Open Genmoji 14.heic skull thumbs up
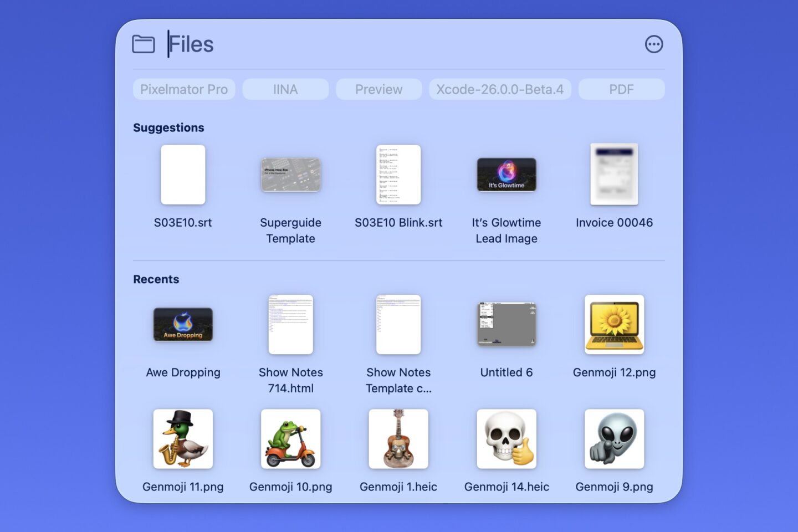Image resolution: width=798 pixels, height=532 pixels. (x=506, y=438)
